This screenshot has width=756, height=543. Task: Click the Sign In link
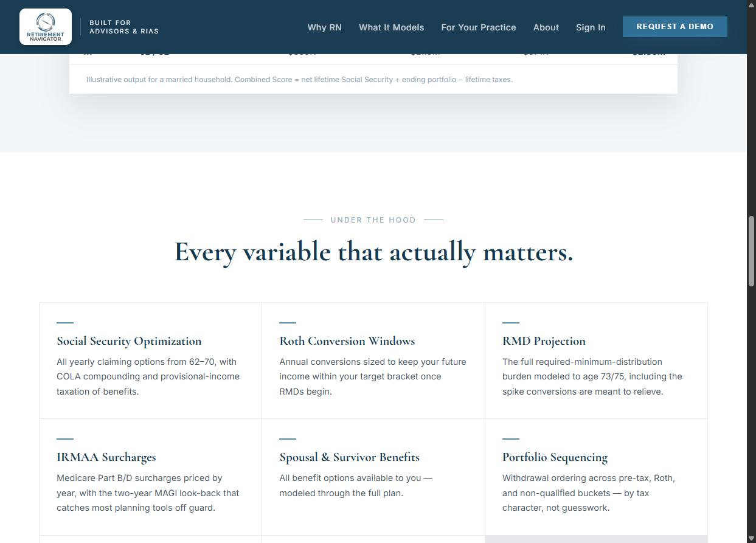tap(590, 27)
